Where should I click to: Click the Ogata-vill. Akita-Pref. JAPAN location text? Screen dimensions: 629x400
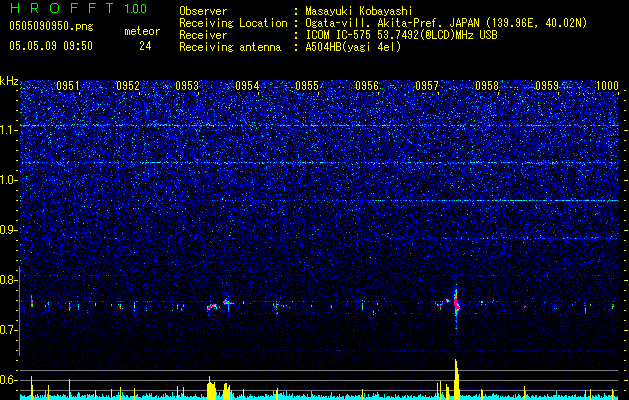pyautogui.click(x=446, y=23)
